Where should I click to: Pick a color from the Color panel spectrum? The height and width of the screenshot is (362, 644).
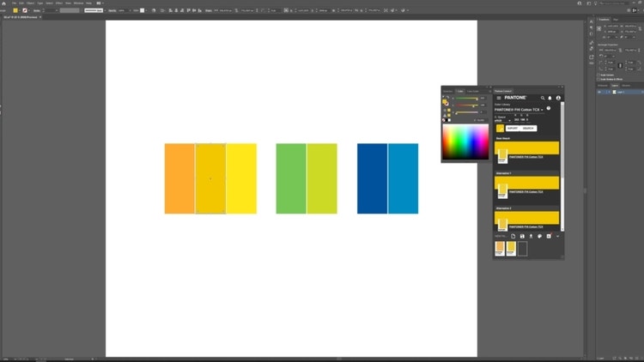[x=465, y=142]
